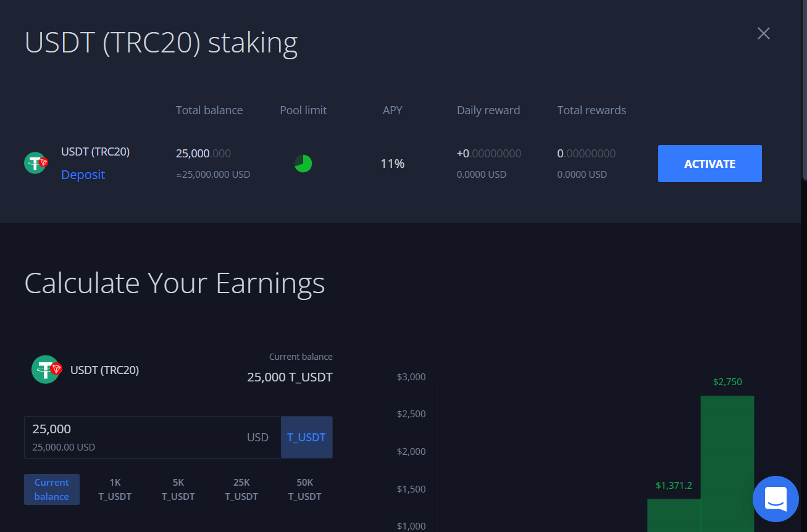
Task: Click the USDT coin icon in calculator
Action: coord(47,370)
